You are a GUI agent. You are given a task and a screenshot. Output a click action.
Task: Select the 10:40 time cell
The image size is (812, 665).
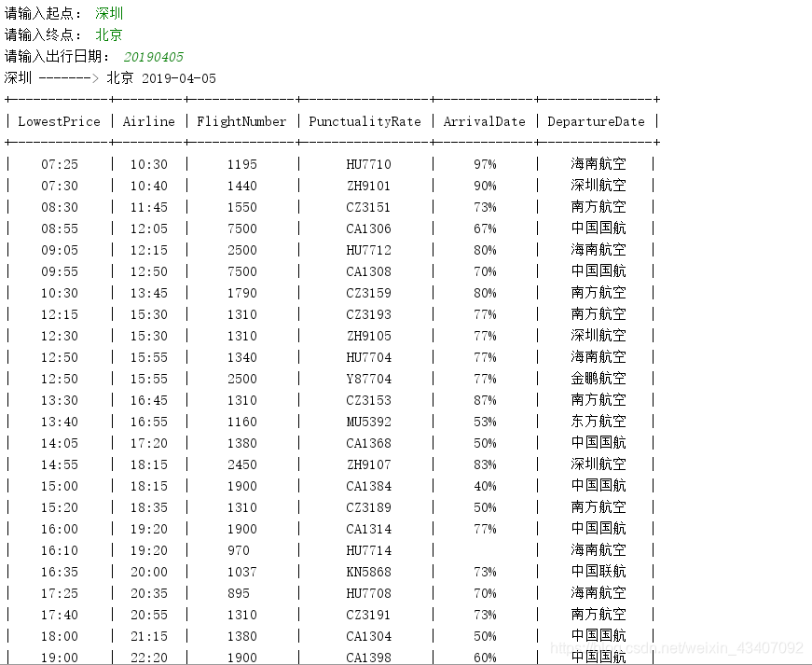pos(148,186)
